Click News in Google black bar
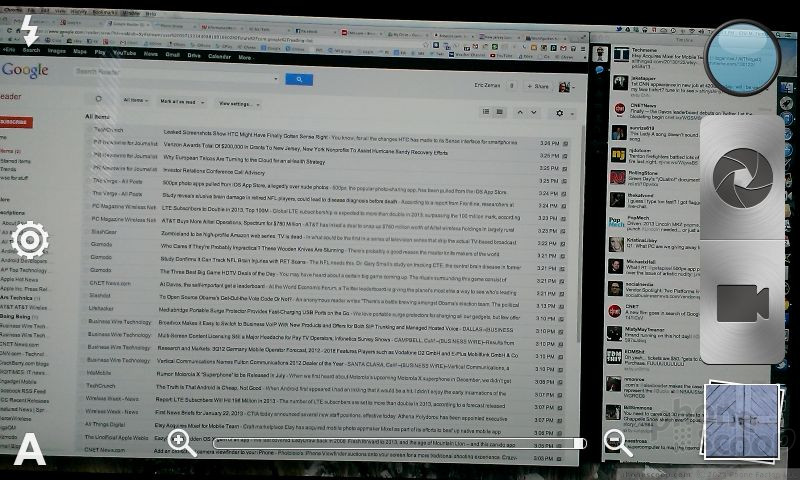The width and height of the screenshot is (800, 480). [151, 54]
